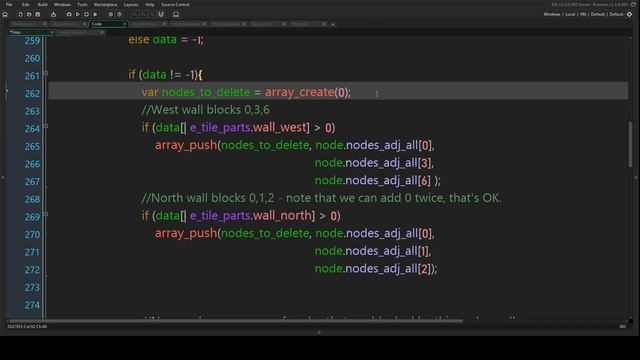
Task: Click 'node.nodes_adj_all[6]' on line 267
Action: pyautogui.click(x=373, y=180)
